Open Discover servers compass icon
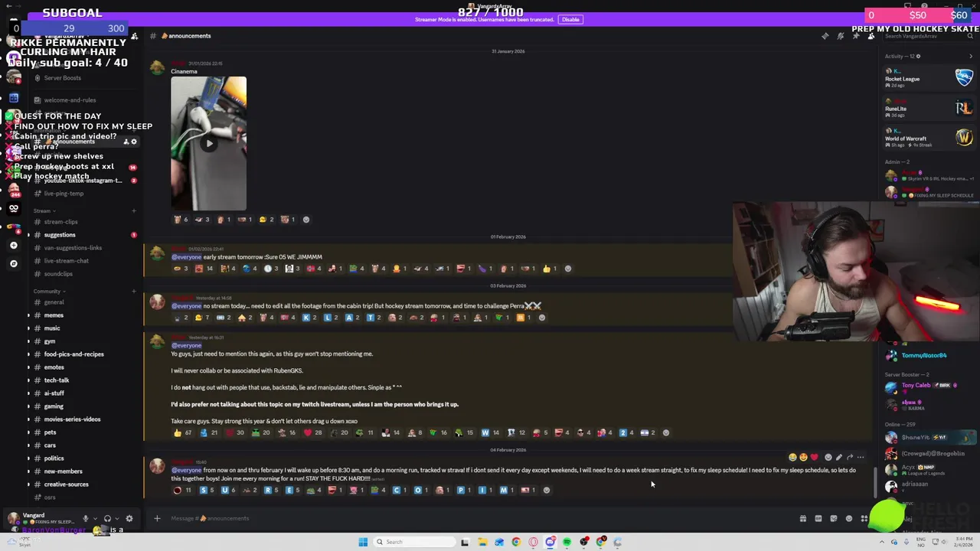 point(13,263)
